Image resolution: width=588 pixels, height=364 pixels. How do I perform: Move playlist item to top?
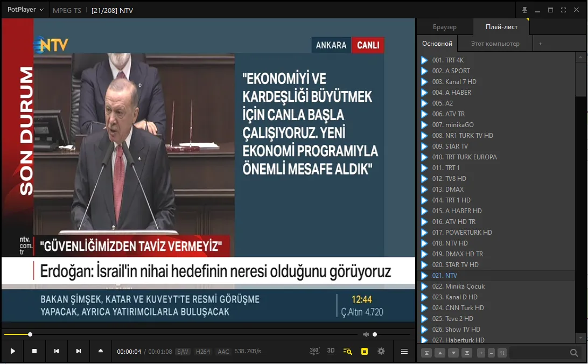[427, 353]
